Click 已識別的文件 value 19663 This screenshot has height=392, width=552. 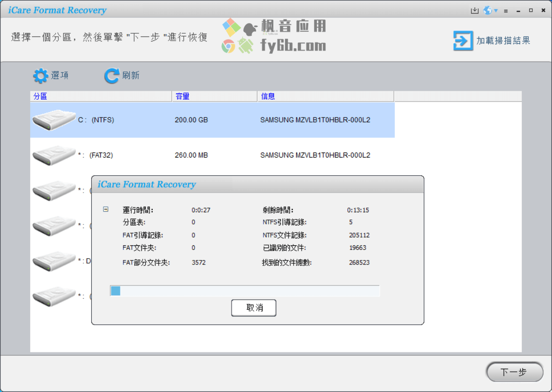[x=357, y=248]
